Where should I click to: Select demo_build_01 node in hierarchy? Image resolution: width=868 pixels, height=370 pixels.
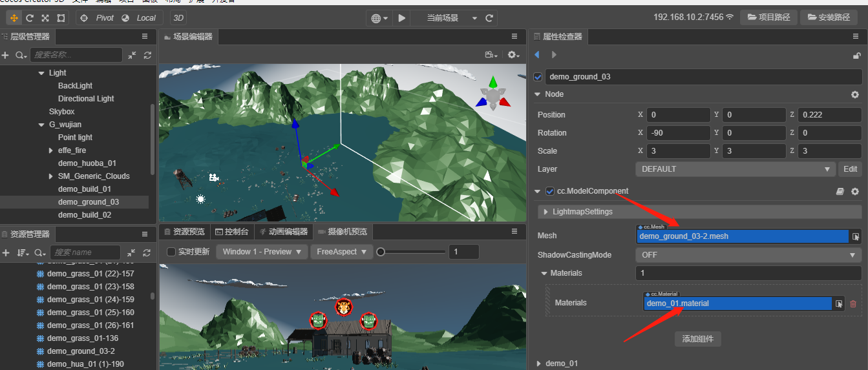(85, 189)
